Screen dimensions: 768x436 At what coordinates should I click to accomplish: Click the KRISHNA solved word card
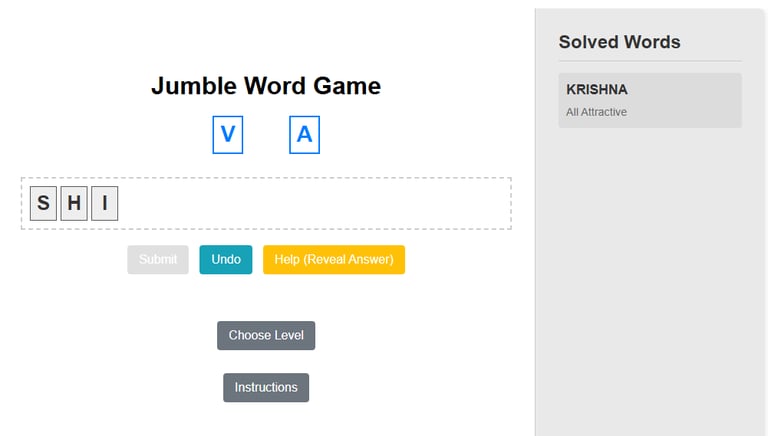point(650,100)
